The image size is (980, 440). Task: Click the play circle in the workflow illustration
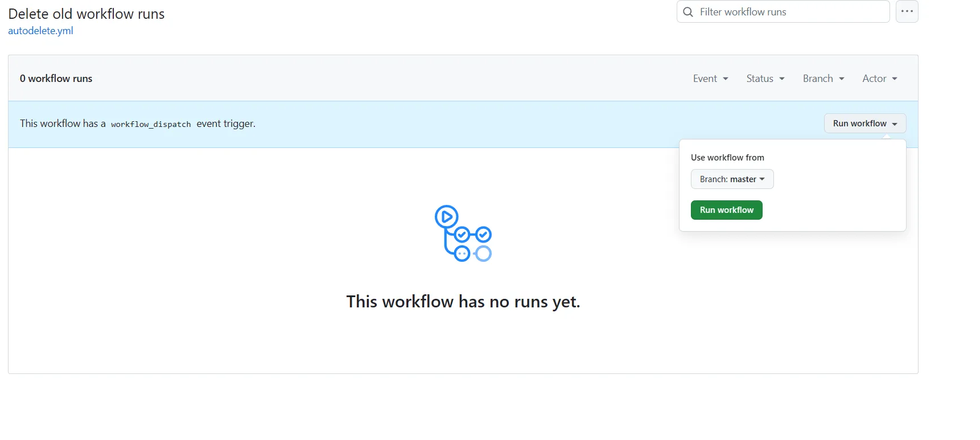pyautogui.click(x=447, y=217)
